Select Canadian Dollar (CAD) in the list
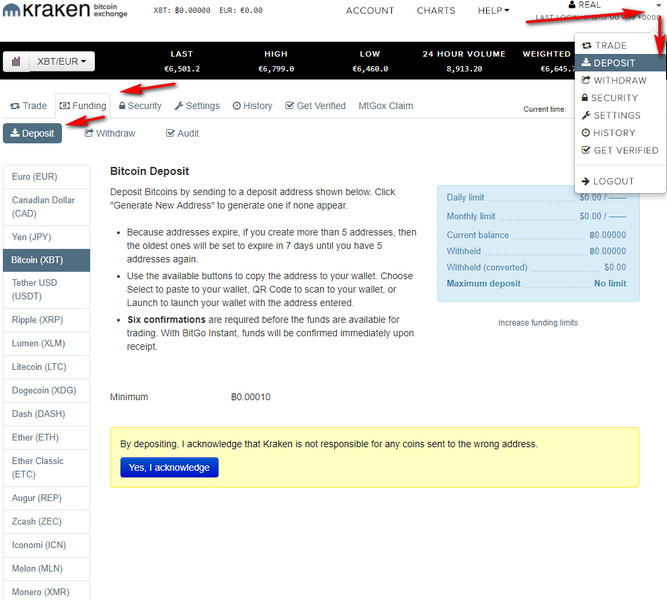 pos(46,207)
